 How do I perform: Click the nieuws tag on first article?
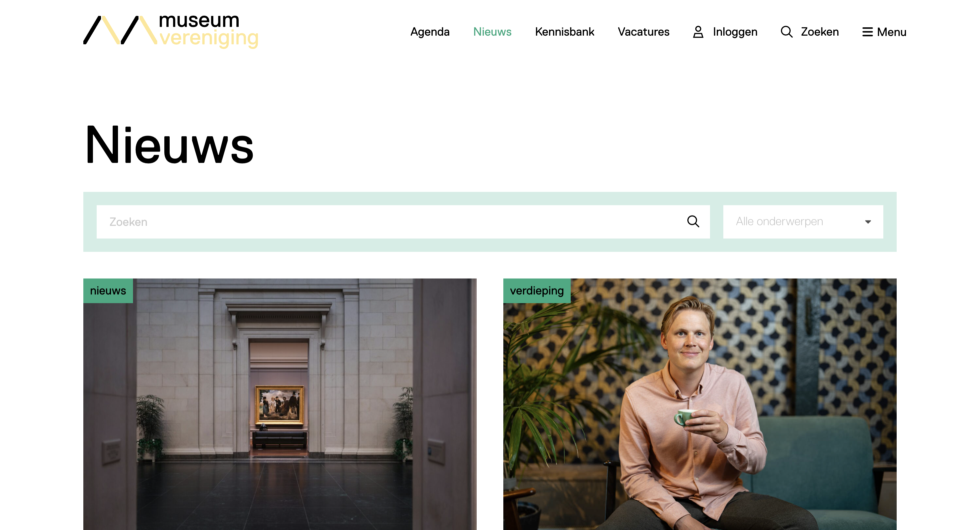coord(108,291)
